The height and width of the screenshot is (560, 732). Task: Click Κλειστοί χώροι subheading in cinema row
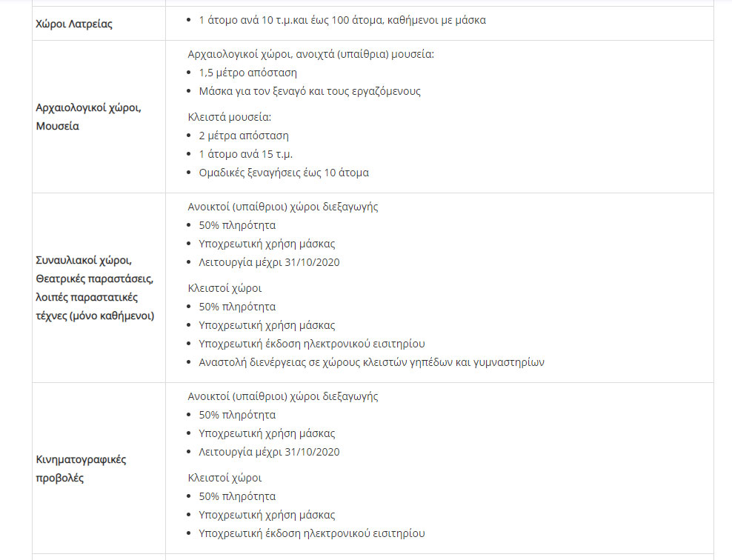coord(224,478)
